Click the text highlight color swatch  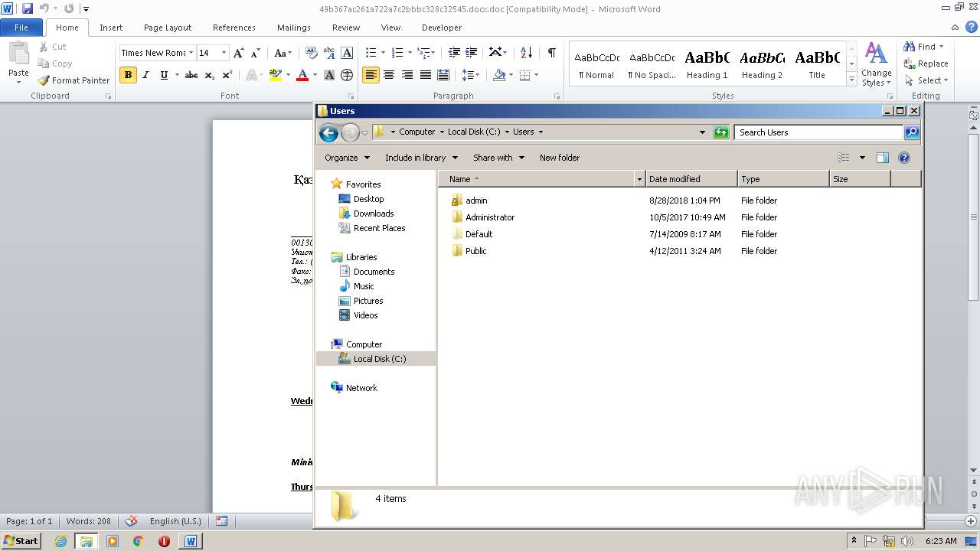coord(276,75)
